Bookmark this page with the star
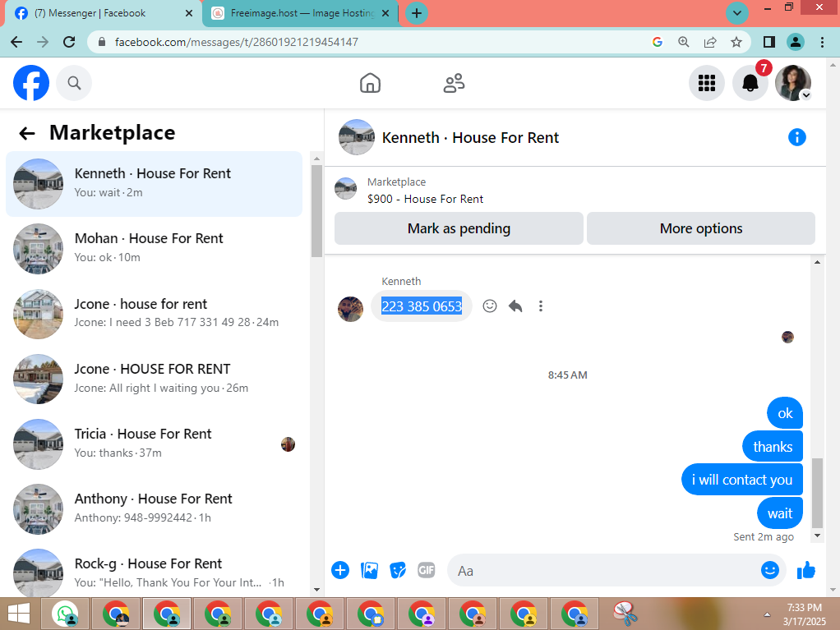840x630 pixels. coord(736,42)
